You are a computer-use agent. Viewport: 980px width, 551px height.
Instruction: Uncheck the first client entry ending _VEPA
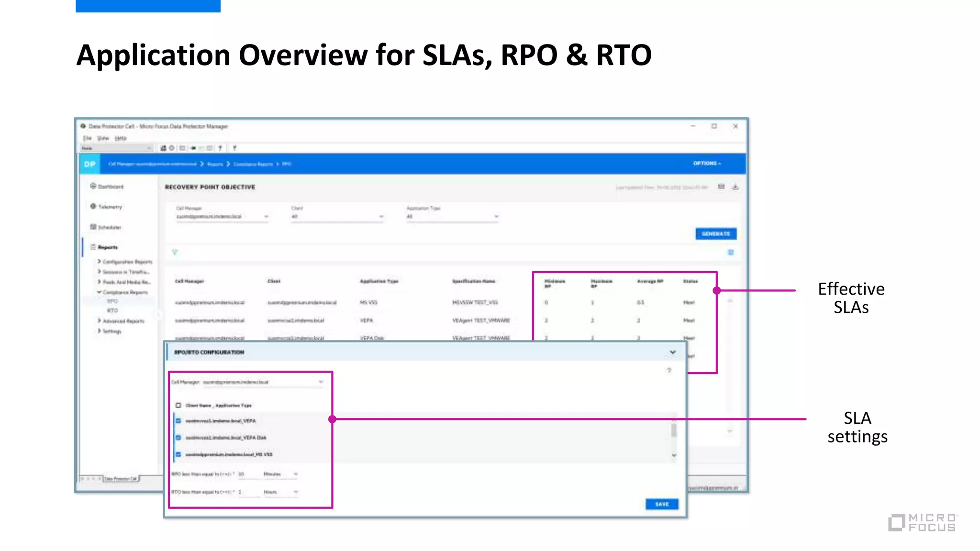[x=178, y=421]
